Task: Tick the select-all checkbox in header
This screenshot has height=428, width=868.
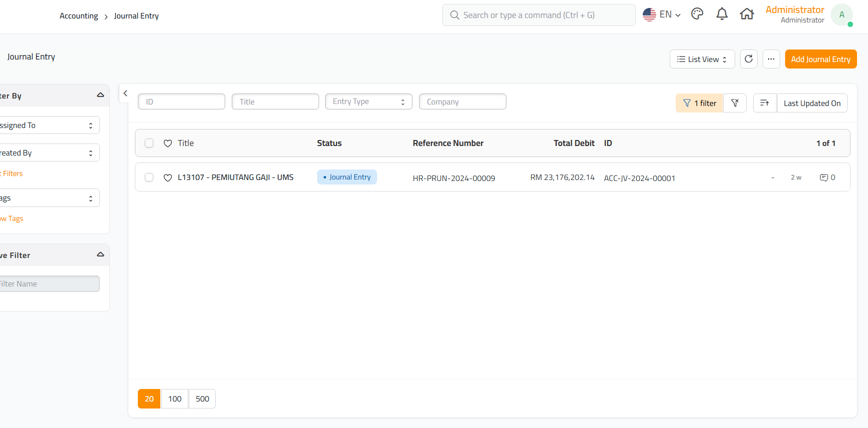Action: point(149,143)
